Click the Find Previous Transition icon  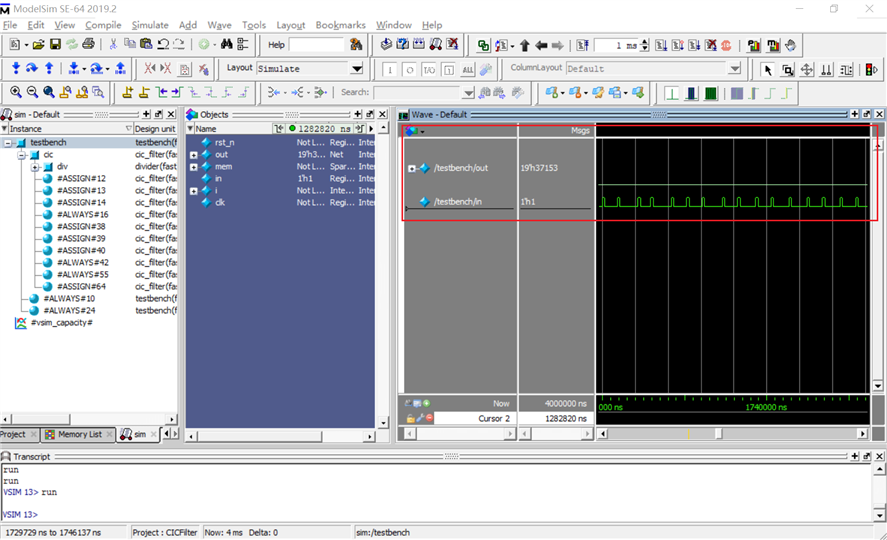pos(162,92)
